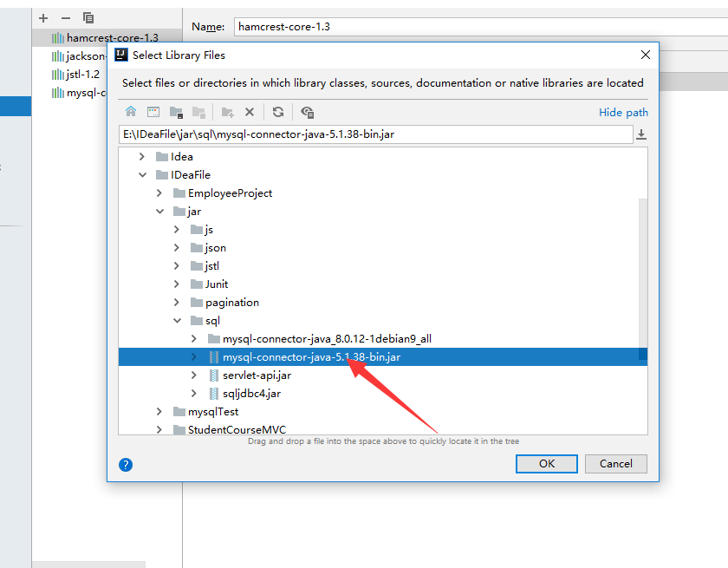Click the Module directory toolbar icon
The image size is (728, 568).
coord(198,112)
